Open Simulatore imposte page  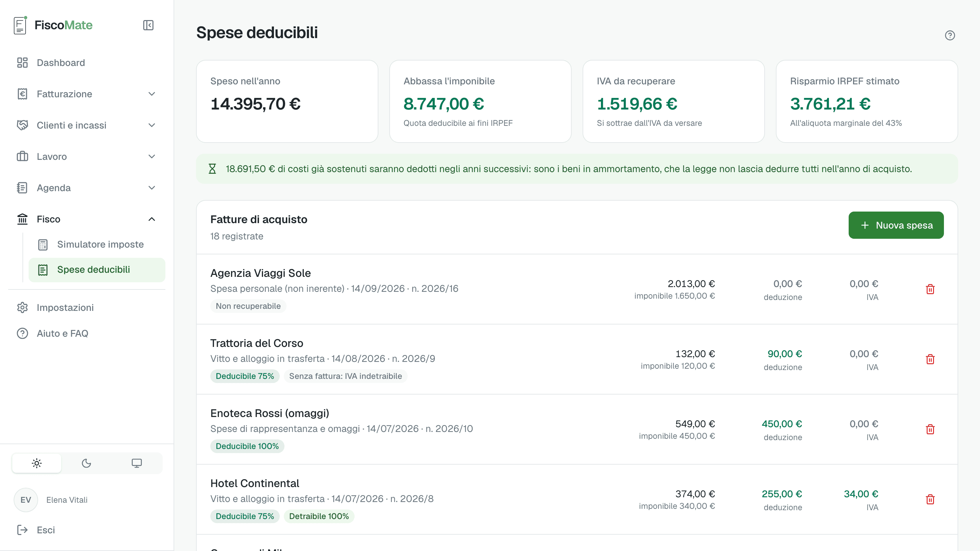pyautogui.click(x=97, y=245)
